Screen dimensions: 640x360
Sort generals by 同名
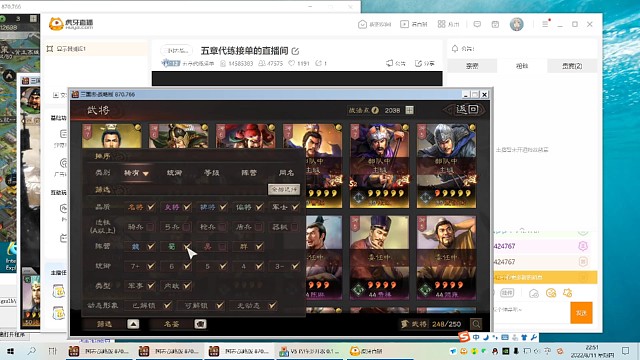point(286,173)
